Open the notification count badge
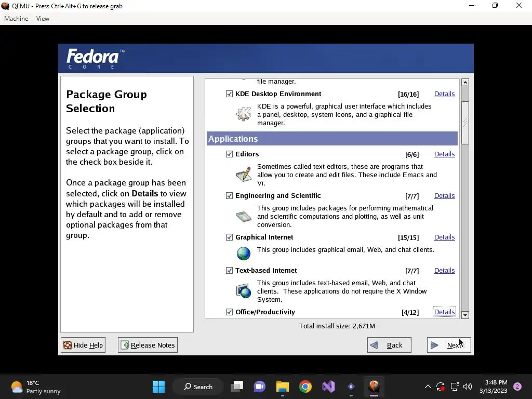 coord(517,387)
